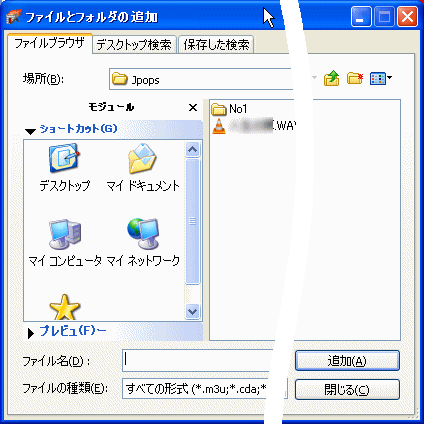Select the マイ ネットワーク shortcut icon

point(143,234)
